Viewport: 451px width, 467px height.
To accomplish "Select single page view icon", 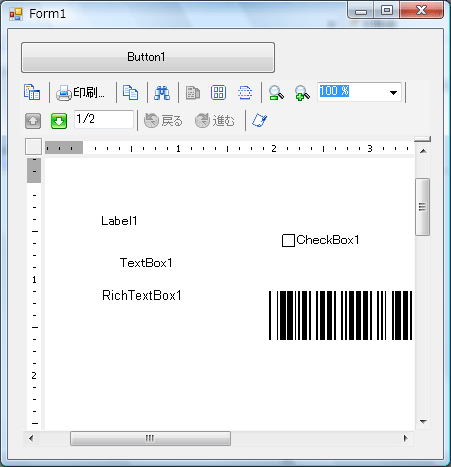I will tap(193, 93).
